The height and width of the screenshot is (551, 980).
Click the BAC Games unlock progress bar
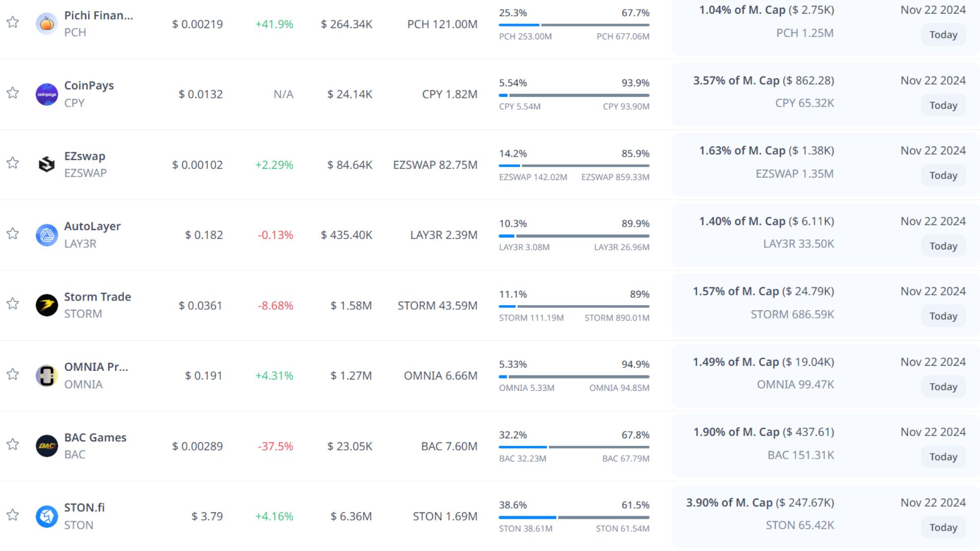(574, 447)
